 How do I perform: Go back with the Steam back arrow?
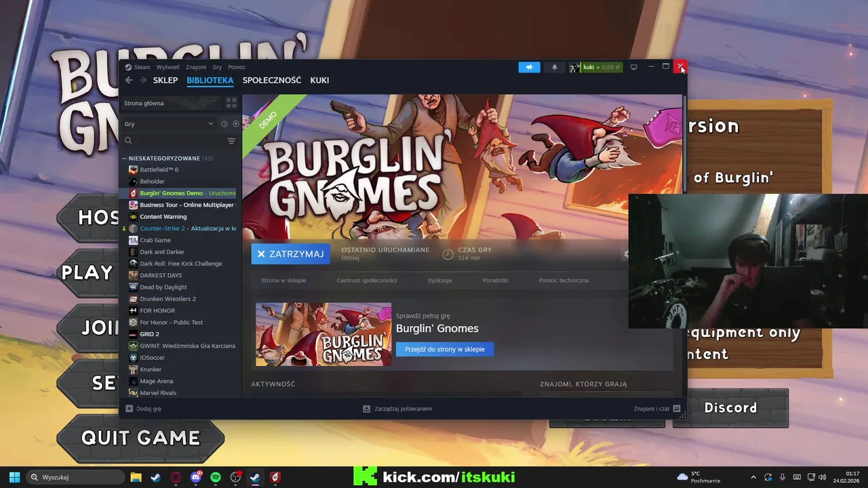click(x=129, y=80)
